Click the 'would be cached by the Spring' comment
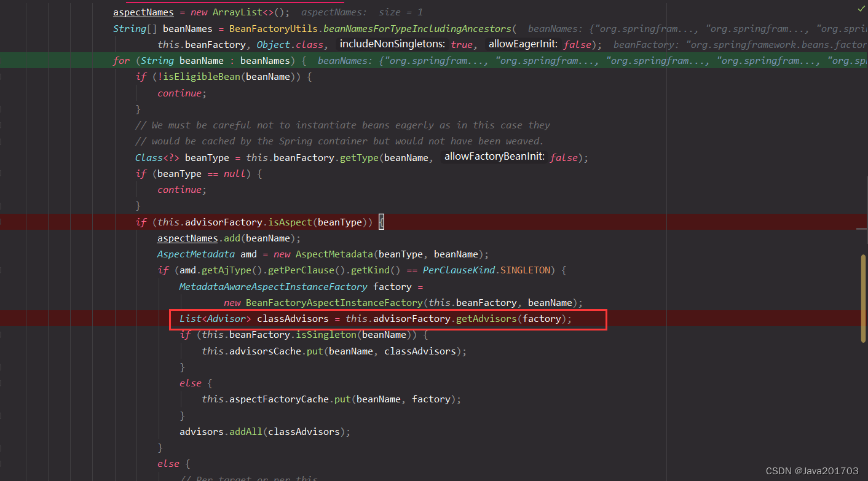 click(x=339, y=141)
